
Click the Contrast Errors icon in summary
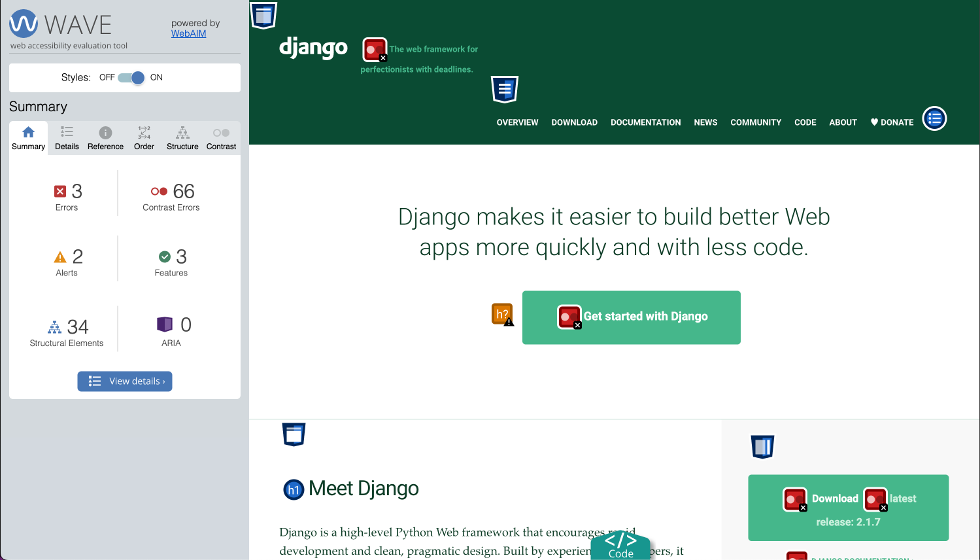(x=159, y=191)
